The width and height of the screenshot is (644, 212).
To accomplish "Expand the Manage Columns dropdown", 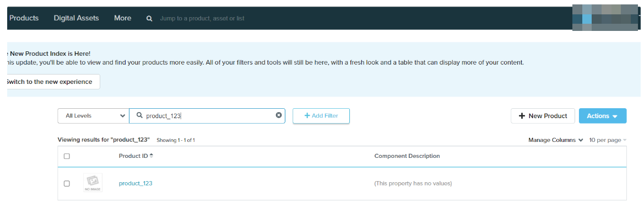I will (x=556, y=140).
